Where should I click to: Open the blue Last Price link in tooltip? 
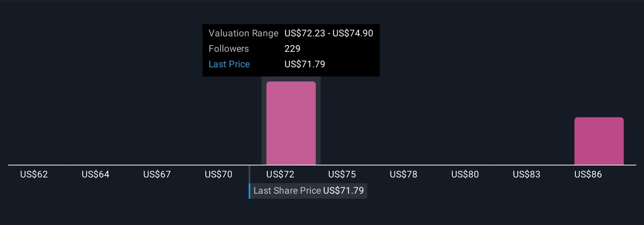229,64
